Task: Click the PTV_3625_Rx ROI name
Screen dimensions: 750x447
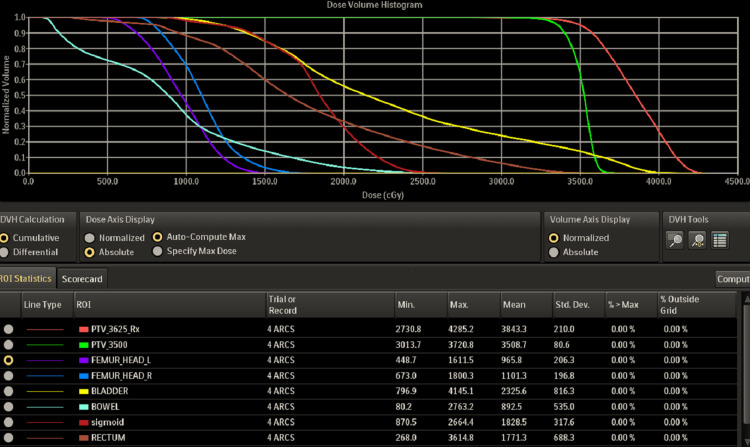Action: [x=115, y=329]
